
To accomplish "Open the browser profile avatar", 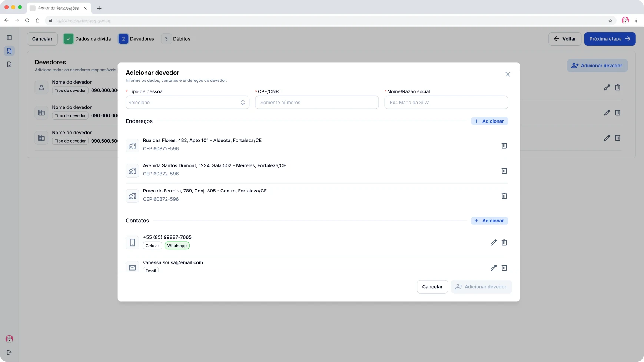I will pos(625,20).
